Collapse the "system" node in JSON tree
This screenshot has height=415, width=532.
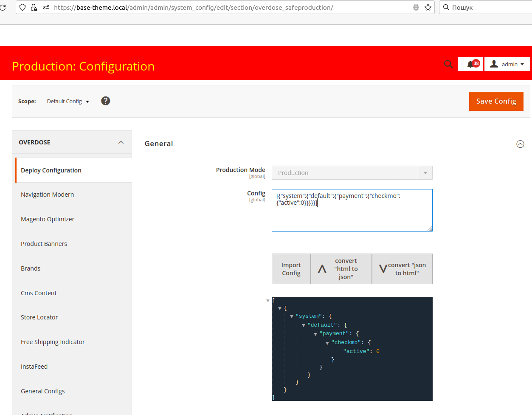pyautogui.click(x=292, y=316)
